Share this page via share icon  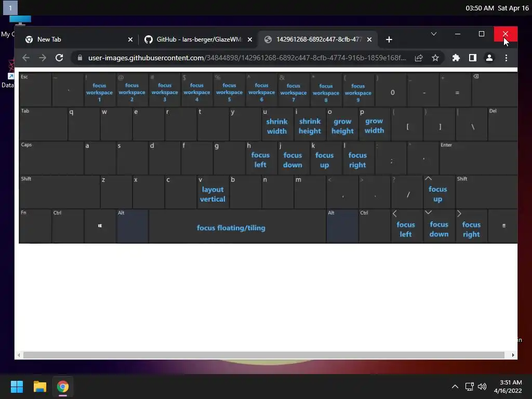point(419,58)
